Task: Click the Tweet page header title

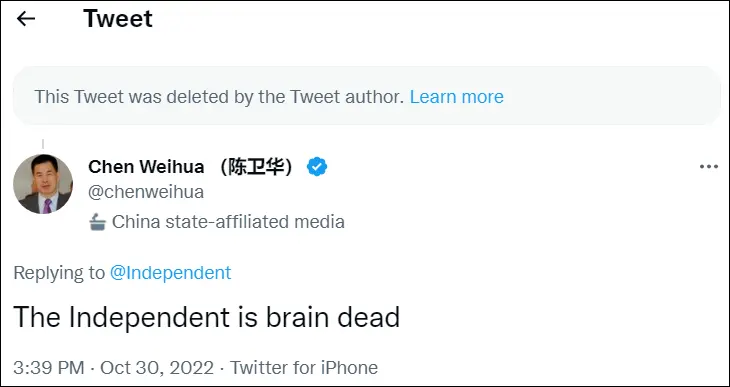Action: (x=118, y=19)
